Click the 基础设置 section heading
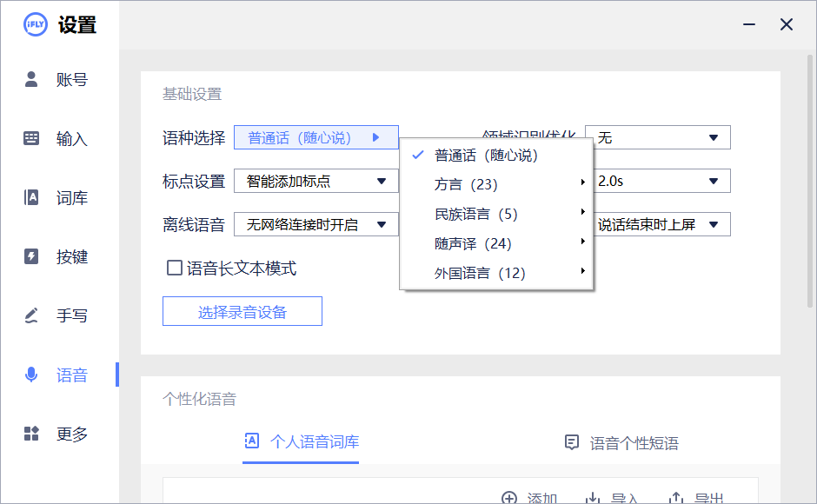817x504 pixels. pyautogui.click(x=192, y=95)
